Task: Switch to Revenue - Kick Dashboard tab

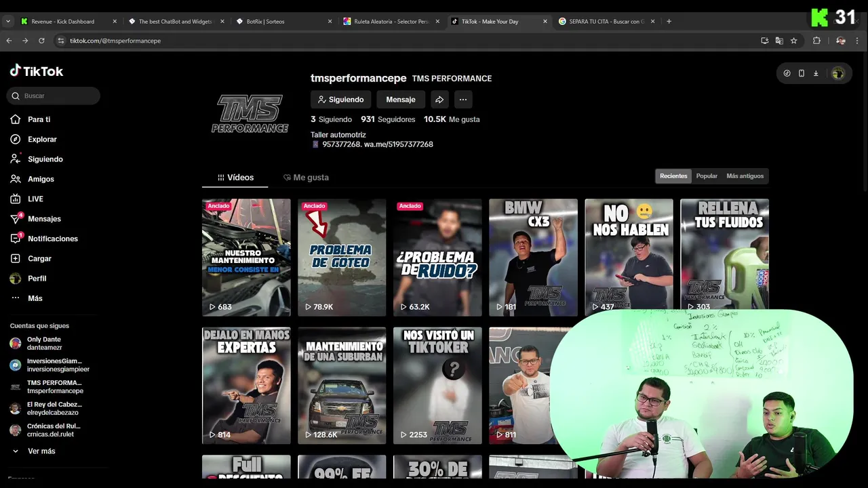Action: coord(68,21)
